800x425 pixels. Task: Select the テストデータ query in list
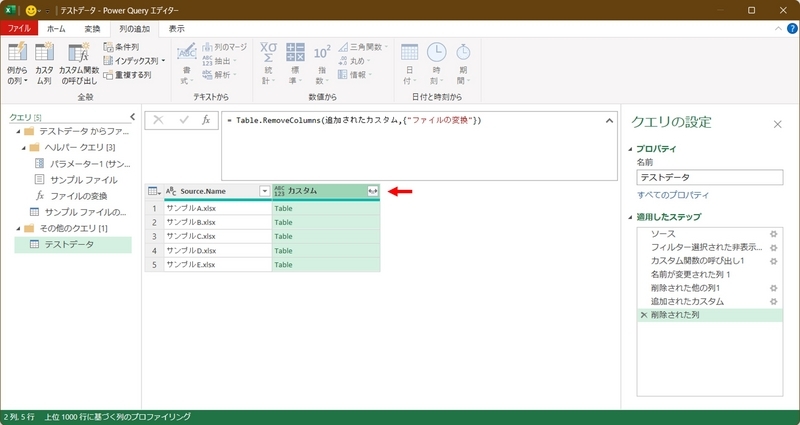73,244
